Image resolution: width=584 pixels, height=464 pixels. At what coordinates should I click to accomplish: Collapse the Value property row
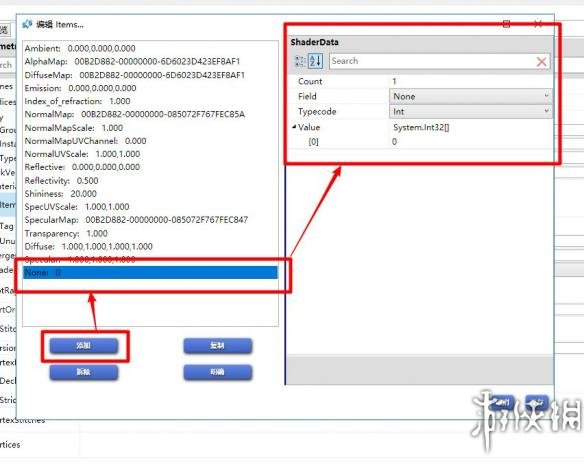294,127
